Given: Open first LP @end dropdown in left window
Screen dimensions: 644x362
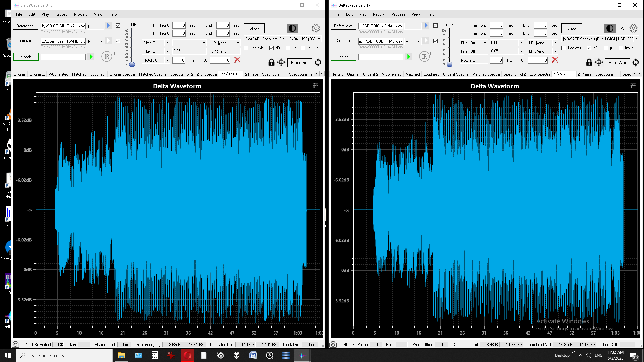Looking at the screenshot, I should tap(225, 43).
